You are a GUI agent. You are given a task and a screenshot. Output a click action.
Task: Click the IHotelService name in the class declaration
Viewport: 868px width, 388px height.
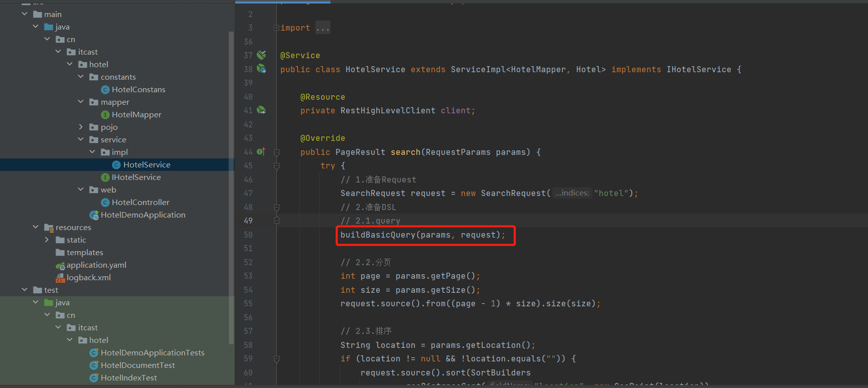coord(699,70)
